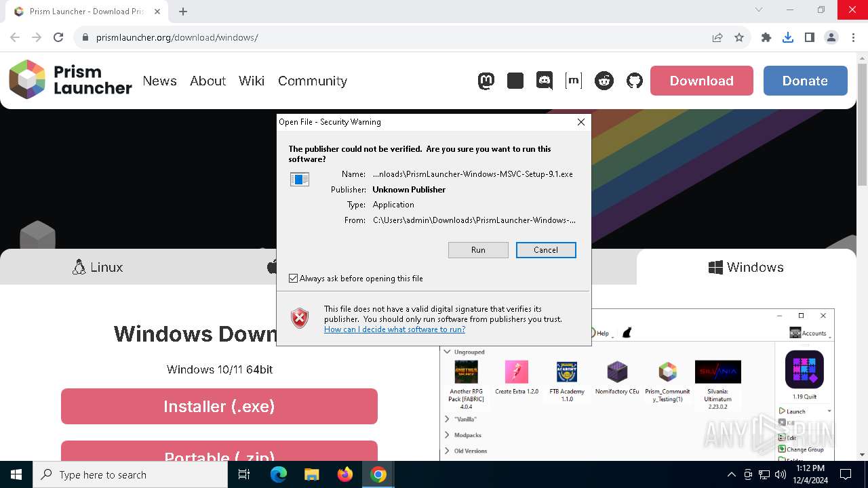Image resolution: width=868 pixels, height=488 pixels.
Task: Launch Firefox from taskbar
Action: tap(345, 474)
